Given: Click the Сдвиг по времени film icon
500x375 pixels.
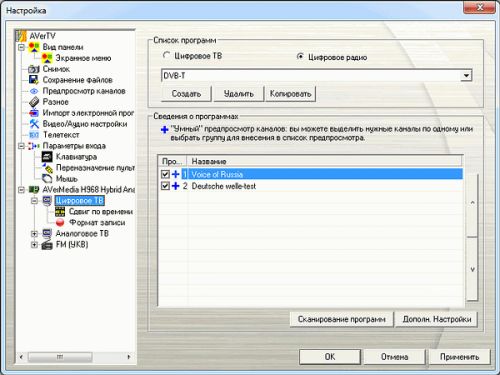Looking at the screenshot, I should (60, 211).
